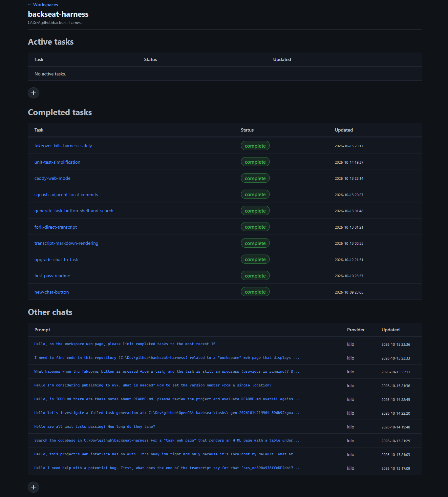
Task: Open the first-pass-readme task
Action: click(52, 276)
